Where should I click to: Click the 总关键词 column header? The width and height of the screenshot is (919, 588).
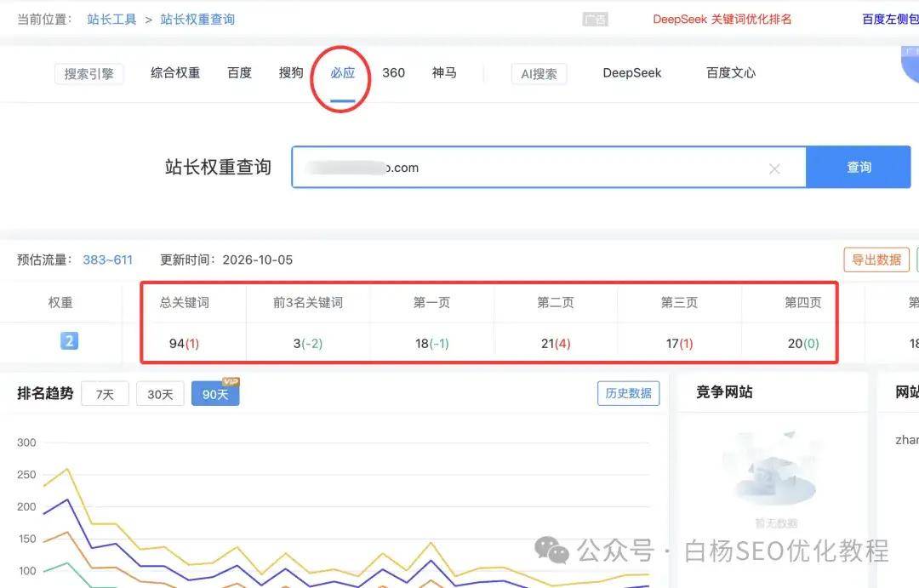(184, 302)
